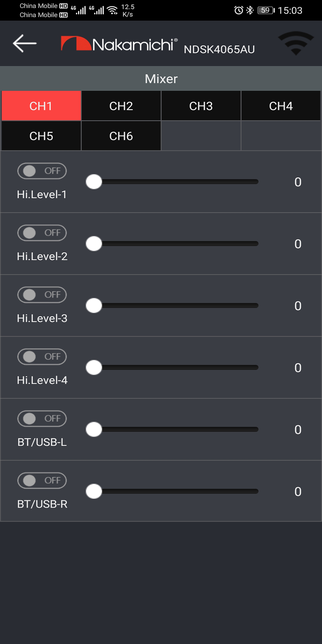The height and width of the screenshot is (644, 322).
Task: Tap the alarm clock status icon
Action: 239,10
